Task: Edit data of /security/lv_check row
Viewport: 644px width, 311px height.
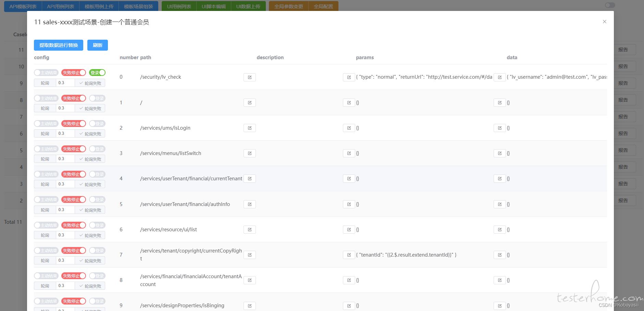Action: point(499,77)
